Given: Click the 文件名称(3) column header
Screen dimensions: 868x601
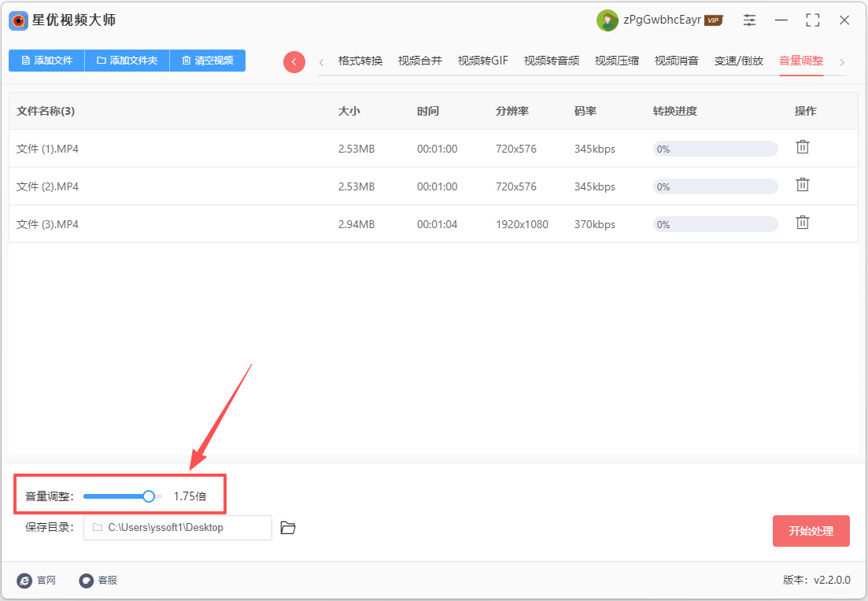Looking at the screenshot, I should point(46,111).
